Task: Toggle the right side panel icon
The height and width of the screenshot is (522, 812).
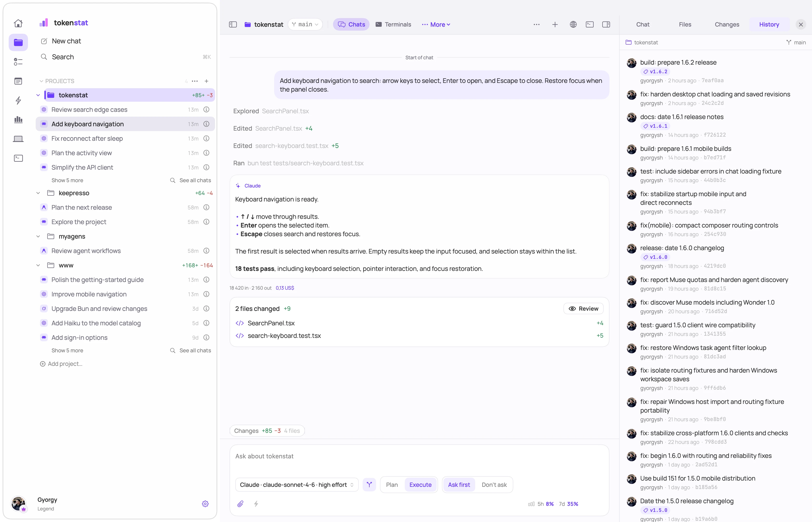Action: point(606,24)
